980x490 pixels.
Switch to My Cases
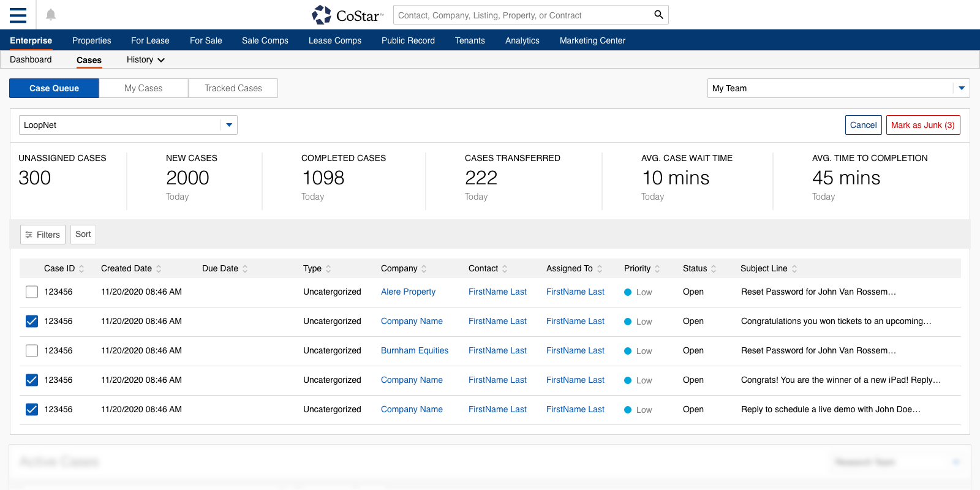click(143, 88)
